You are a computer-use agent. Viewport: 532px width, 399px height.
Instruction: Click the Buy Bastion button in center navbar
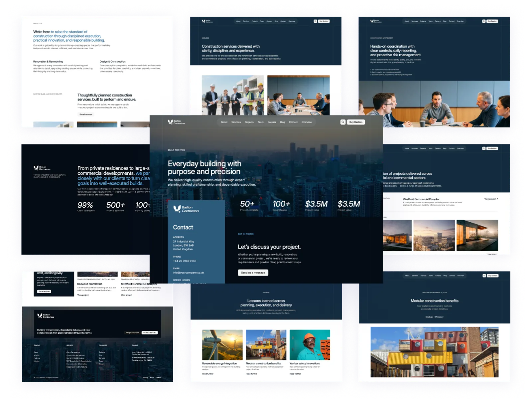pyautogui.click(x=356, y=122)
